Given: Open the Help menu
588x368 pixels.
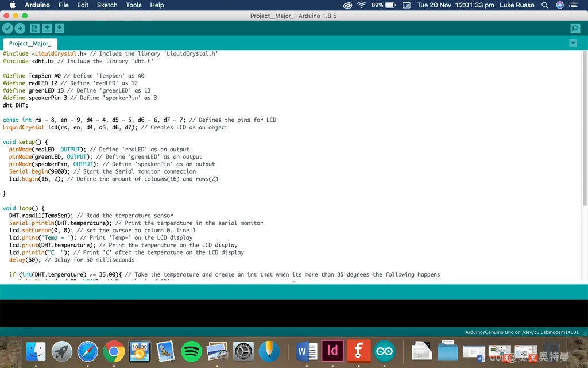Looking at the screenshot, I should 157,5.
